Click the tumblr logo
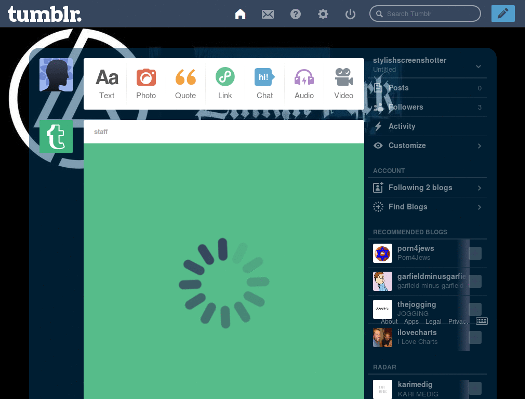Screen dimensions: 532x399 (45, 14)
